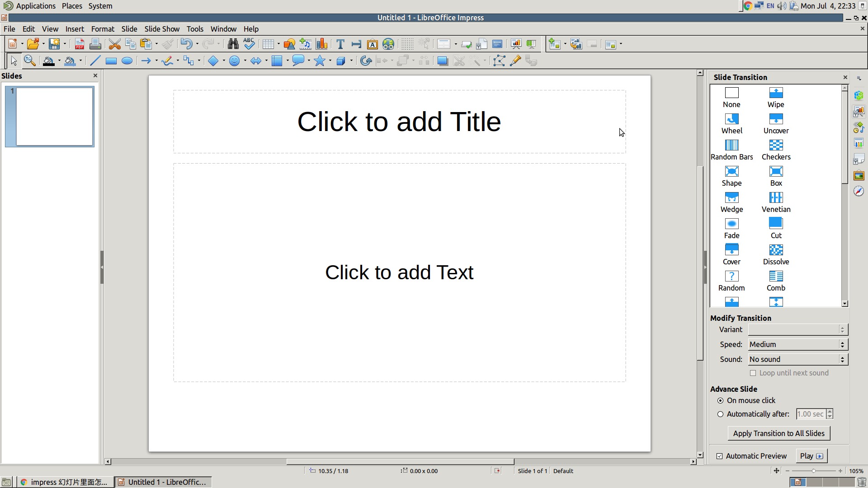This screenshot has width=868, height=488.
Task: Toggle the Shadow icon in drawing toolbar
Action: (443, 61)
